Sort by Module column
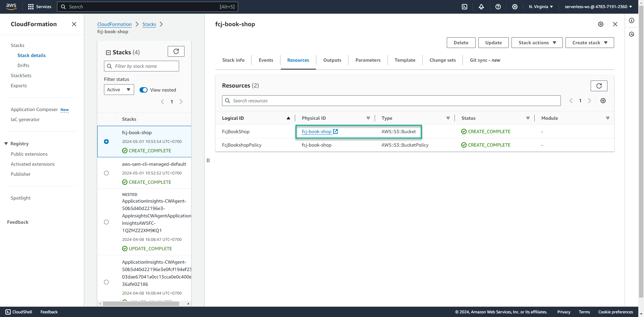The width and height of the screenshot is (644, 317). (608, 118)
